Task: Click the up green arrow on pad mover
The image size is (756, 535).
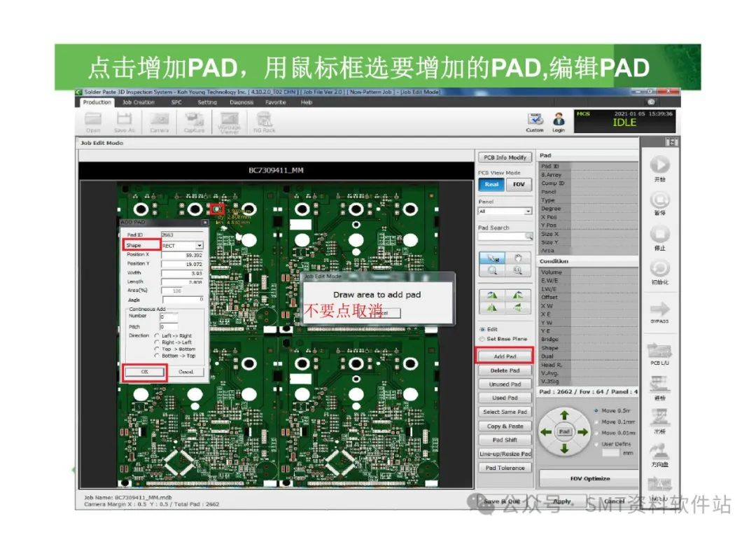Action: (x=564, y=415)
